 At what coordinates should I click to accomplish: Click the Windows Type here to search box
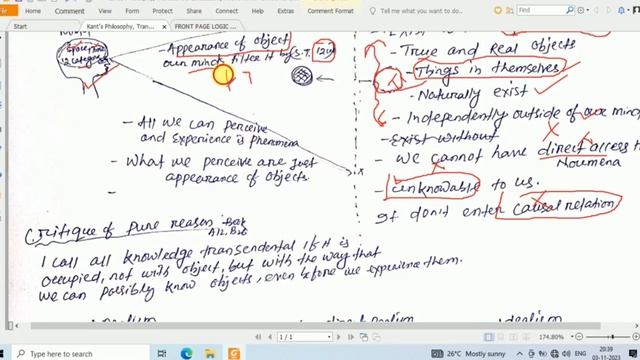(x=80, y=353)
